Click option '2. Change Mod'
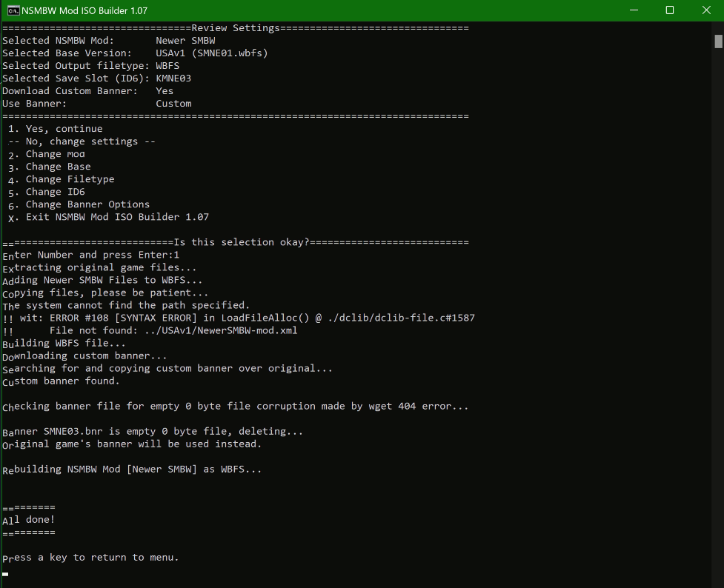This screenshot has width=724, height=588. (x=47, y=154)
